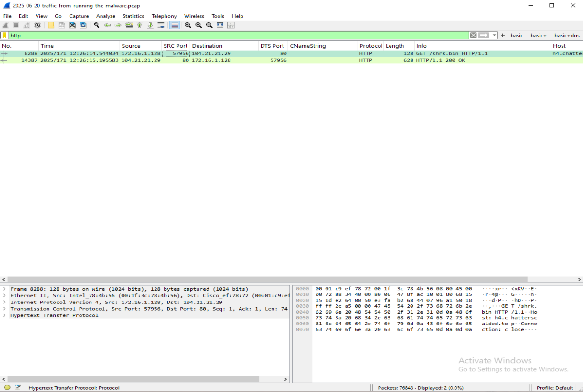Reload this capture file
Image resolution: width=583 pixels, height=392 pixels.
click(83, 25)
